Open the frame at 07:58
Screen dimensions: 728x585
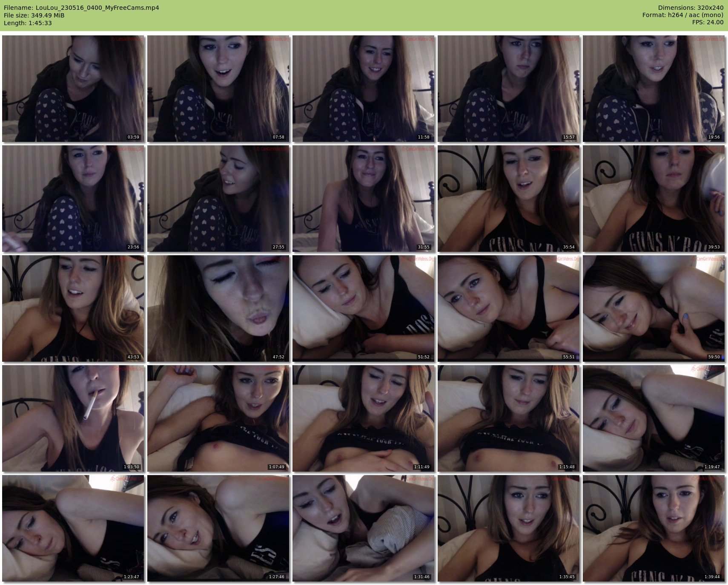coord(218,89)
